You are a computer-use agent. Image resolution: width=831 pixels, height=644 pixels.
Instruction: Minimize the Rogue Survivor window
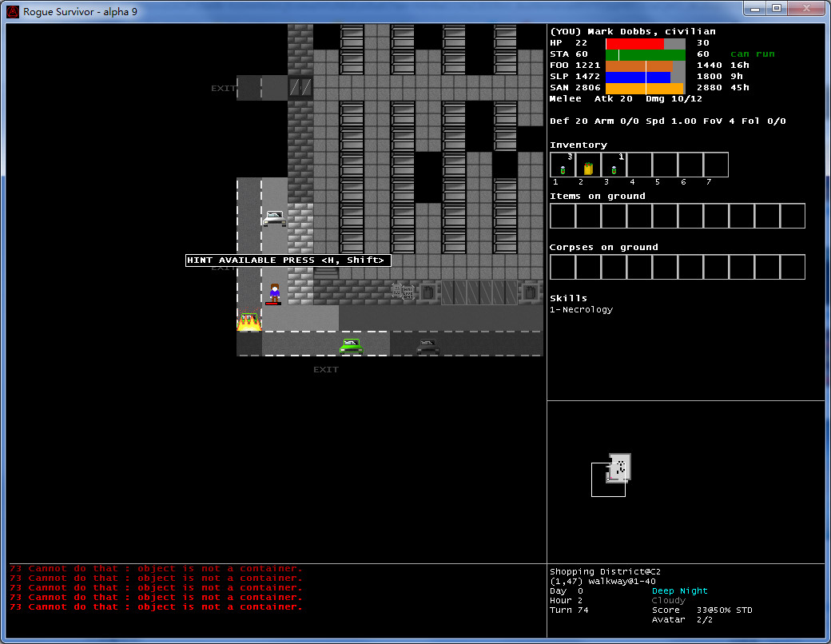click(x=755, y=9)
